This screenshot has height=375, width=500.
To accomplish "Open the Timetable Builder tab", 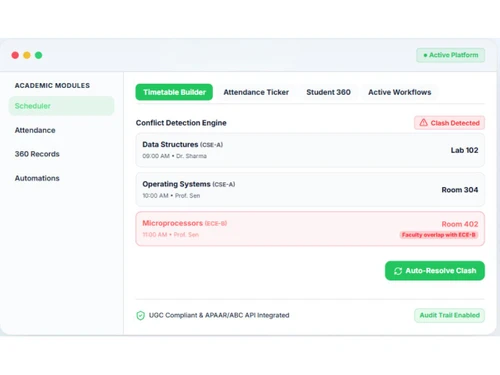I will tap(174, 92).
